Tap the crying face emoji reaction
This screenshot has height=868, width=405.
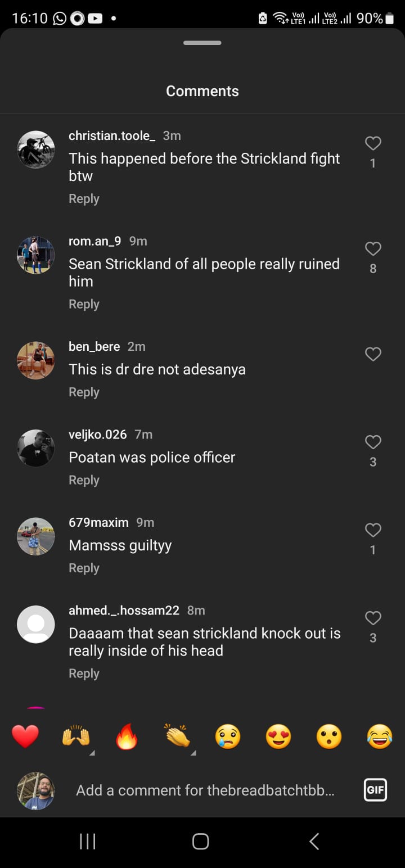pos(228,736)
